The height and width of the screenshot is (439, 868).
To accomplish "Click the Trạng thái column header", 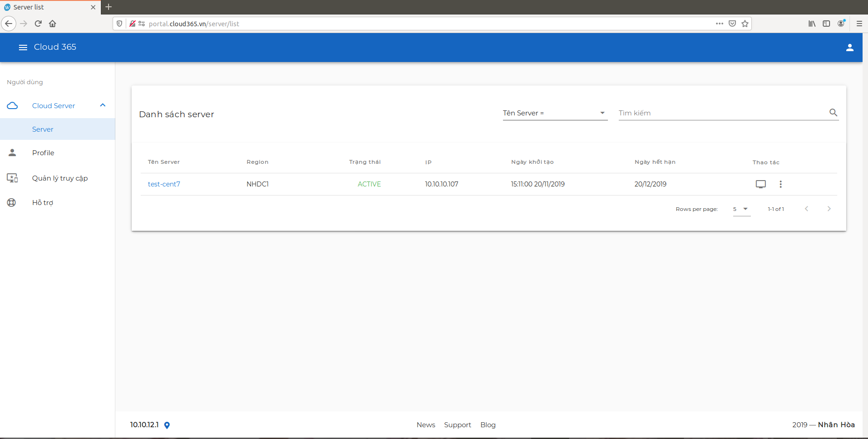I will [x=365, y=162].
